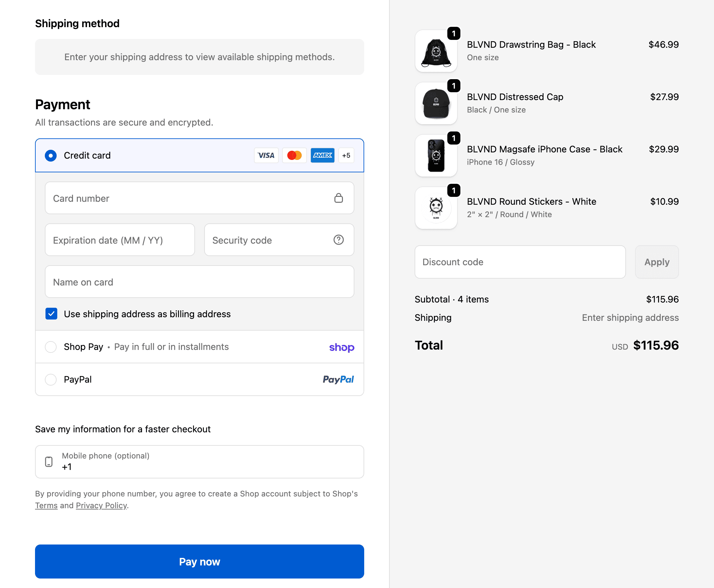Open the Shop Terms link
714x588 pixels.
click(46, 506)
